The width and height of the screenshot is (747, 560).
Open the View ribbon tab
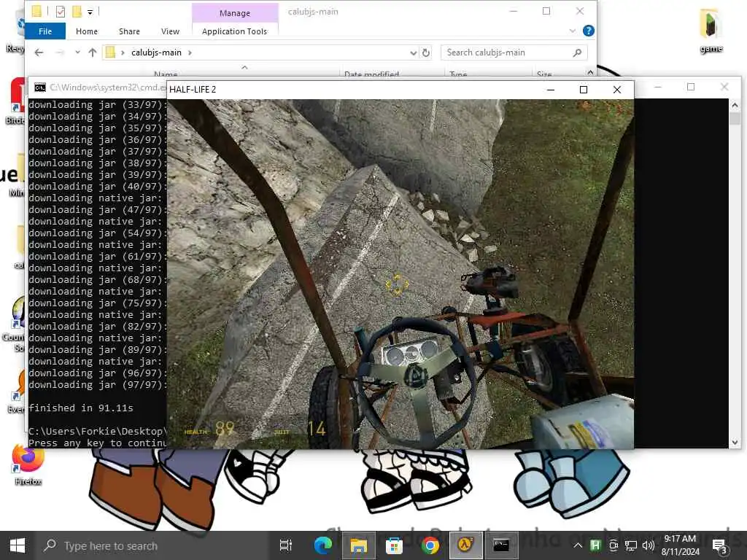pyautogui.click(x=170, y=31)
